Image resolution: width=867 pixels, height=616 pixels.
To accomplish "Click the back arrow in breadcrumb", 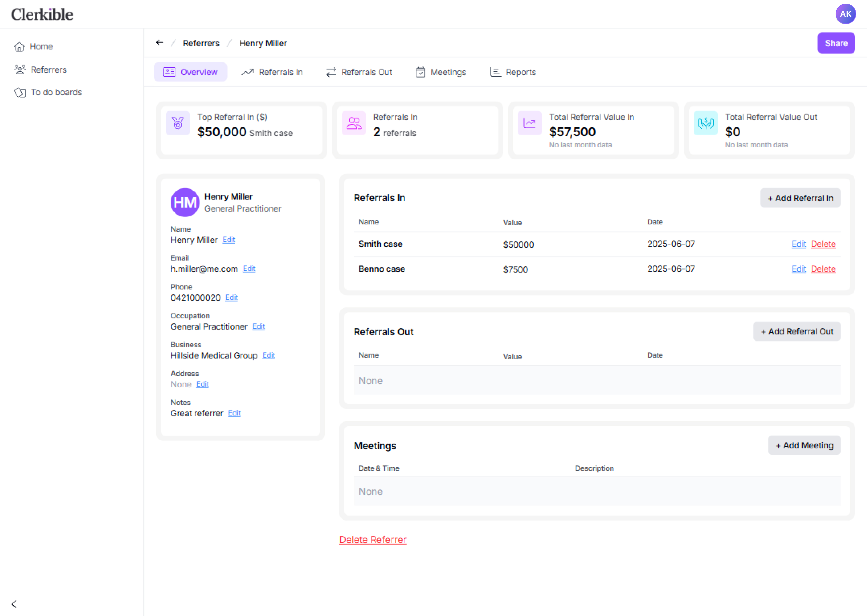I will coord(159,43).
